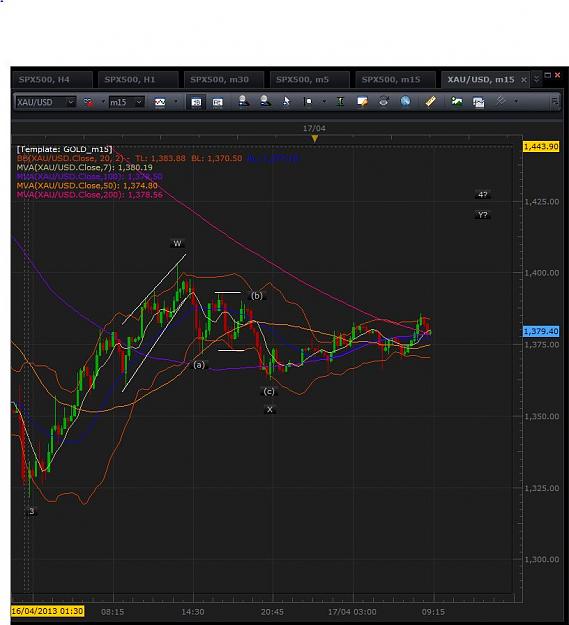Select the yellow ruler measure tool

[430, 101]
